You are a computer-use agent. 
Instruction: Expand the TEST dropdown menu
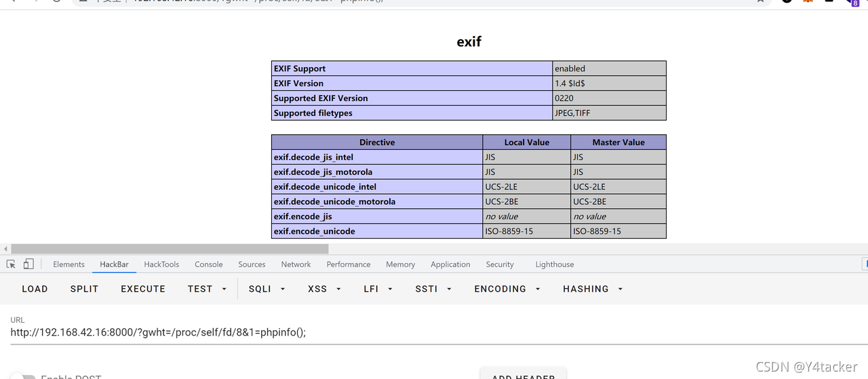207,289
